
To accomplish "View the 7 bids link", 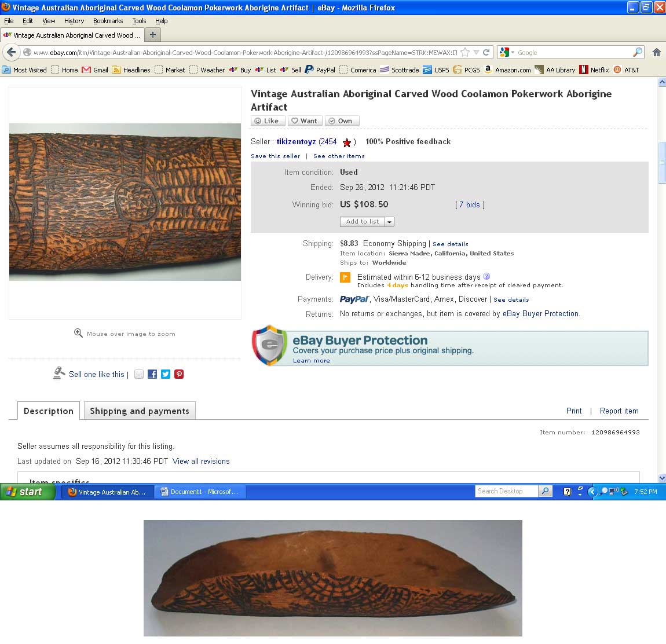I will pos(469,205).
